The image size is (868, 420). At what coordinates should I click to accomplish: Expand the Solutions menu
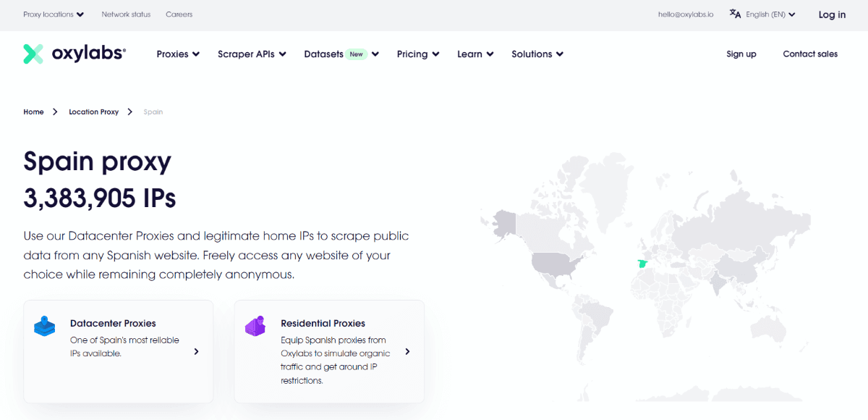point(537,54)
